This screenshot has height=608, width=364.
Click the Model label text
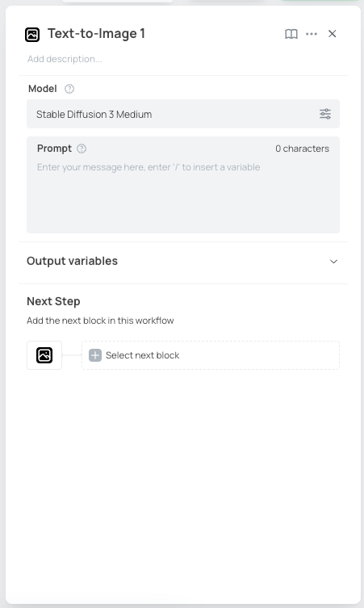point(43,89)
